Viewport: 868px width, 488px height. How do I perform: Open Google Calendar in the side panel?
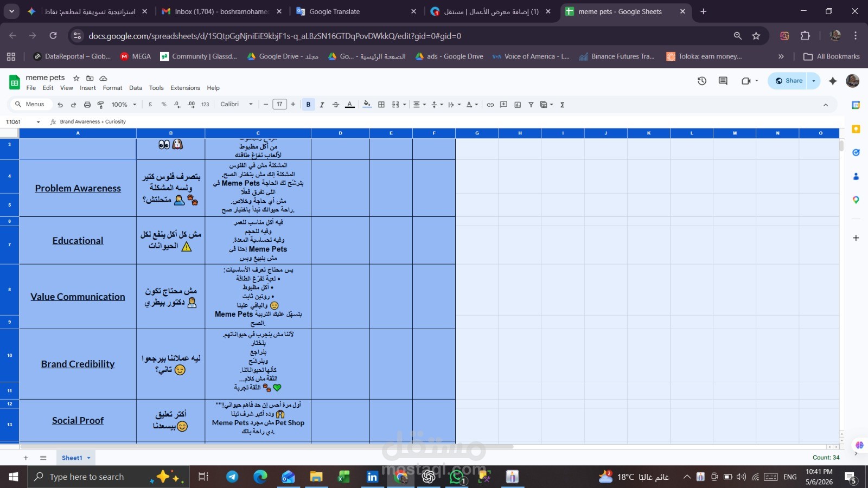tap(856, 105)
